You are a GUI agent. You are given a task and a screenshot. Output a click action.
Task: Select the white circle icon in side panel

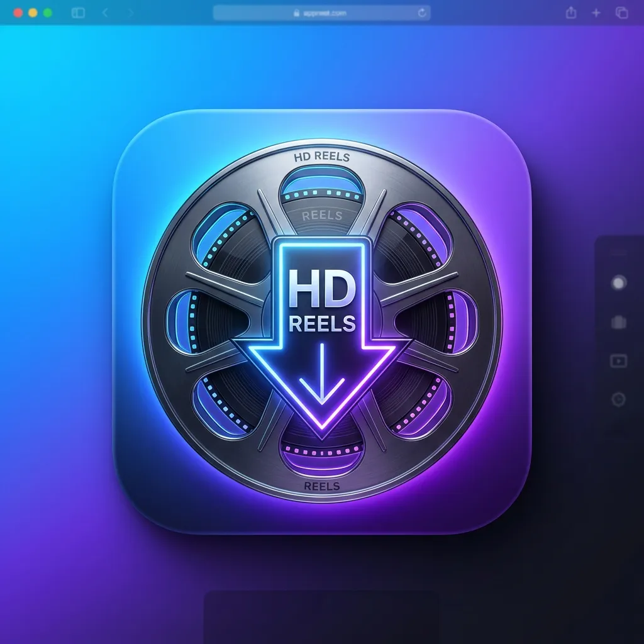point(619,282)
